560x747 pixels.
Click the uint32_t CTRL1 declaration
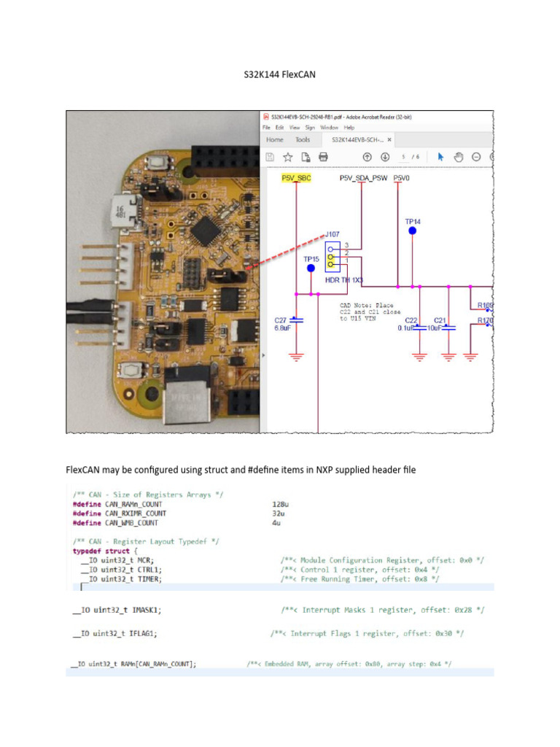121,570
